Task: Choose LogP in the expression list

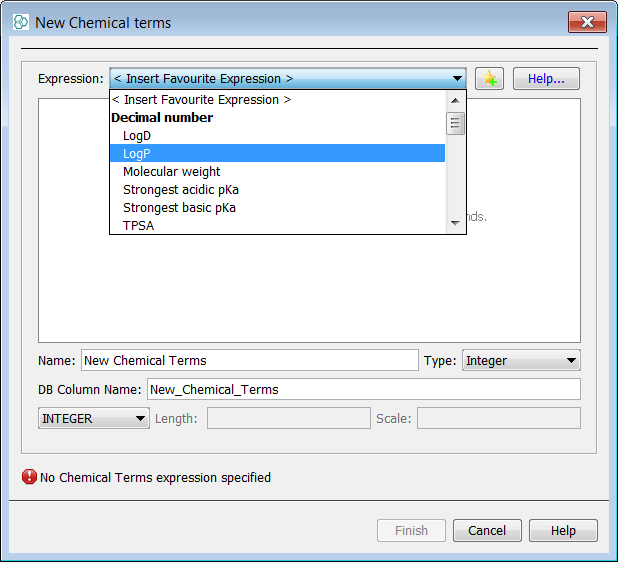Action: 137,154
